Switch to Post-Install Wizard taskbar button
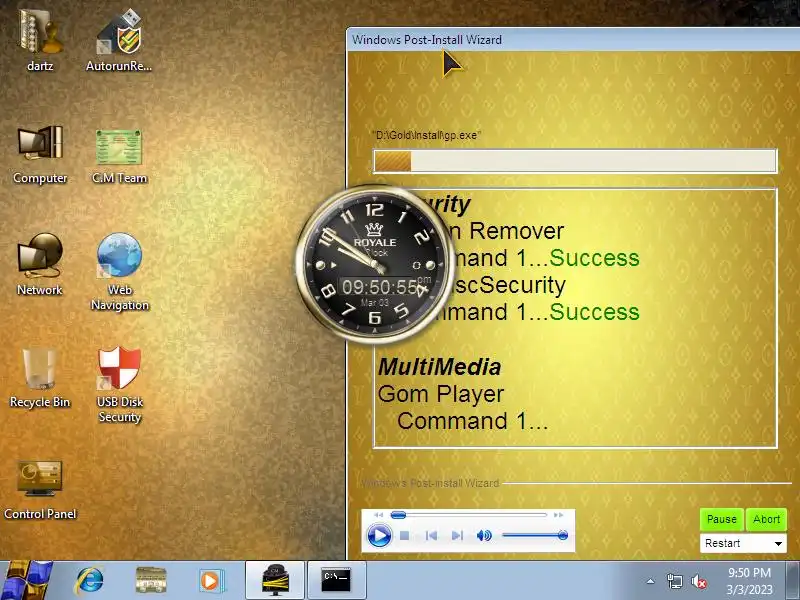Viewport: 800px width, 600px height. tap(275, 580)
